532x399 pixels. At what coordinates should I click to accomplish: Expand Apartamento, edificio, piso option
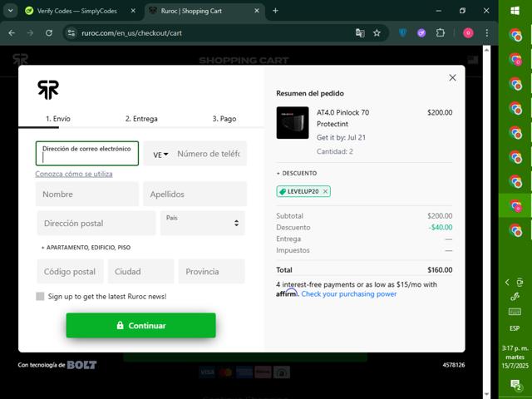pos(86,248)
